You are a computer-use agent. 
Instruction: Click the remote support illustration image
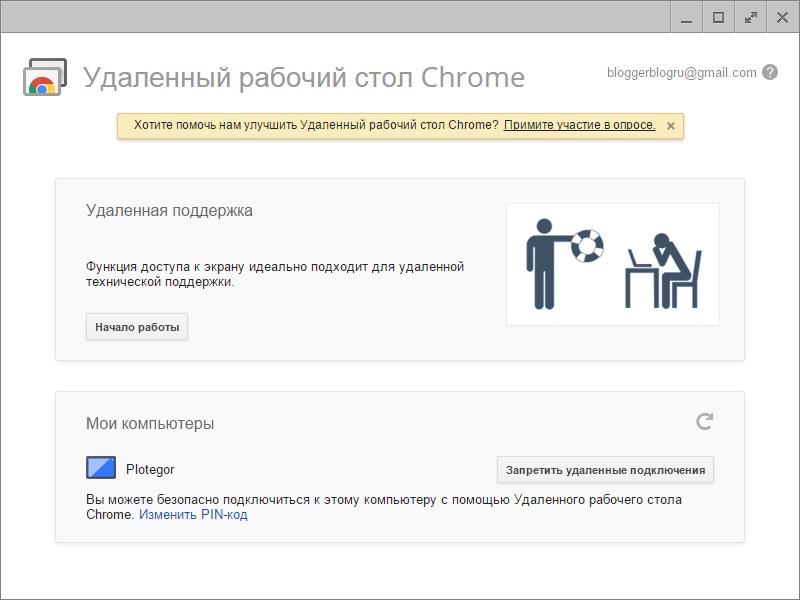tap(613, 264)
